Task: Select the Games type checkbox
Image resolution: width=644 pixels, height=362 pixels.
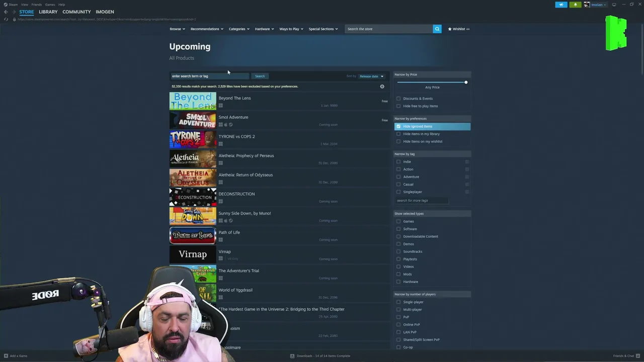Action: [398, 221]
